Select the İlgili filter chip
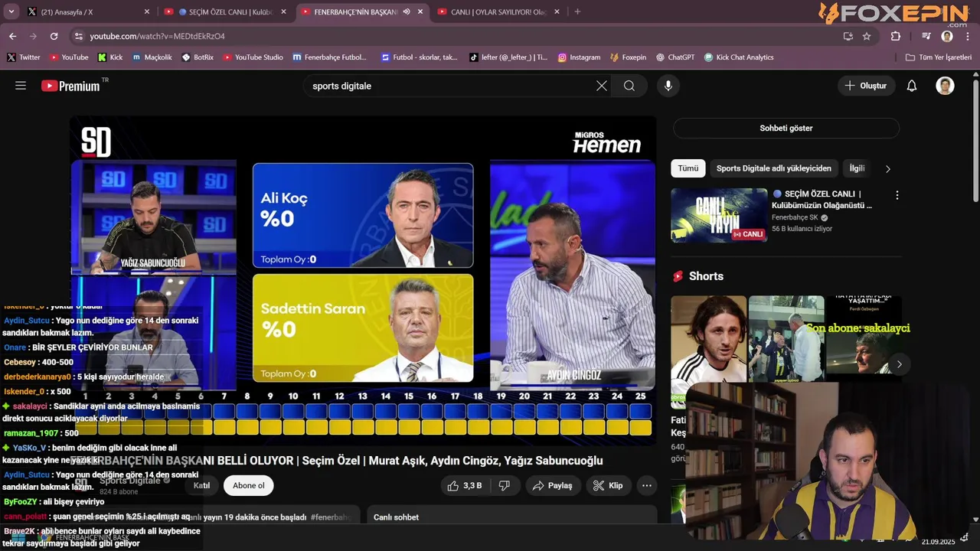Screen dimensions: 980x551 tap(857, 168)
